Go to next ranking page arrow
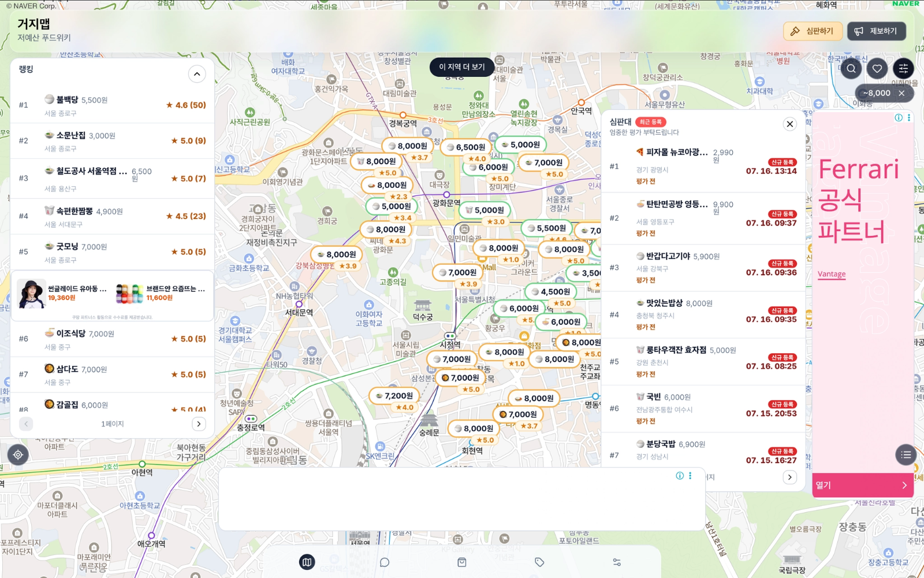This screenshot has width=924, height=578. click(x=199, y=424)
